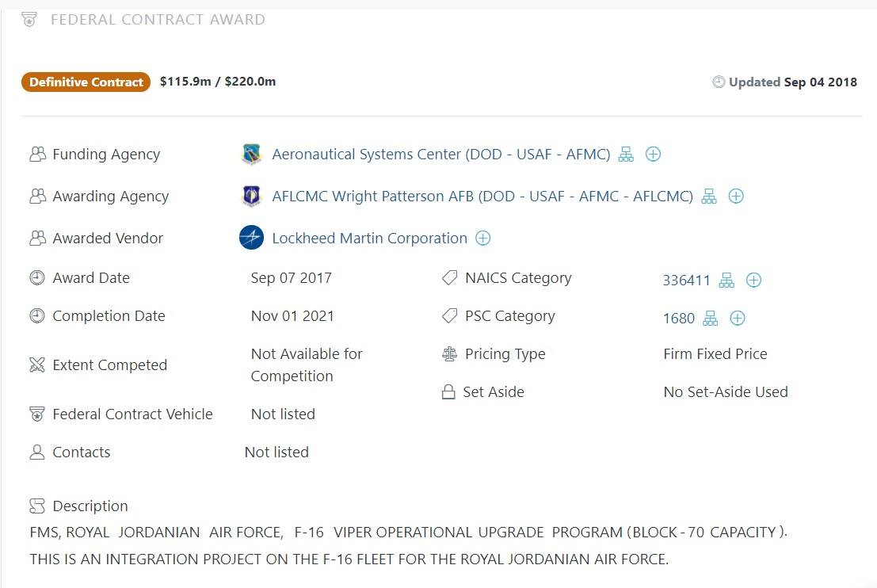This screenshot has width=877, height=588.
Task: Open hierarchy icon next to NAICS 336411
Action: [x=726, y=280]
